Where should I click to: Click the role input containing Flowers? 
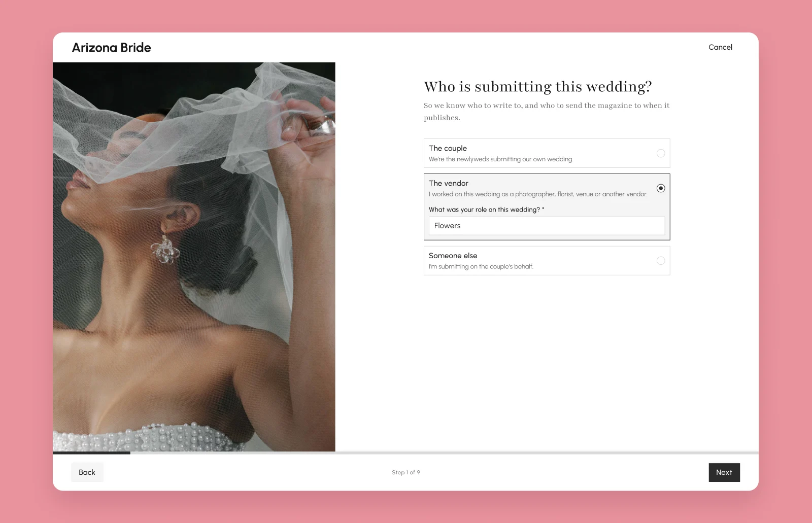point(547,226)
